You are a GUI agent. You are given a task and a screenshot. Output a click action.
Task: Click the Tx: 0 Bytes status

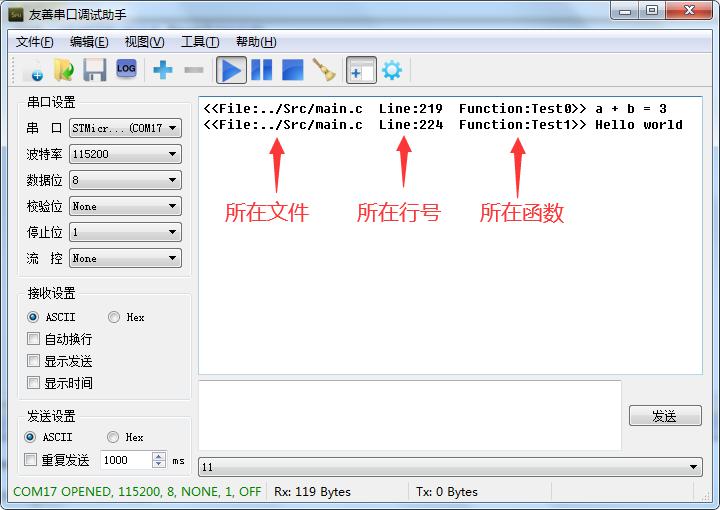point(446,492)
